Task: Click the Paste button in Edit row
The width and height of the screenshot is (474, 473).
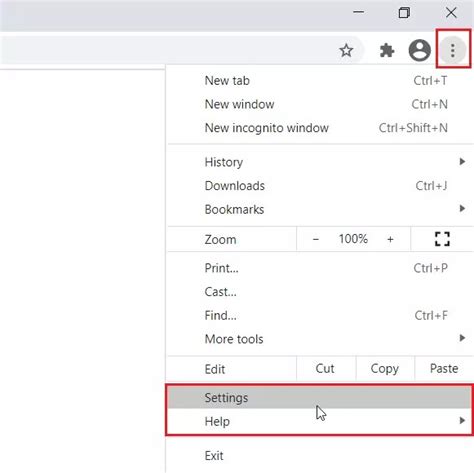Action: [444, 369]
